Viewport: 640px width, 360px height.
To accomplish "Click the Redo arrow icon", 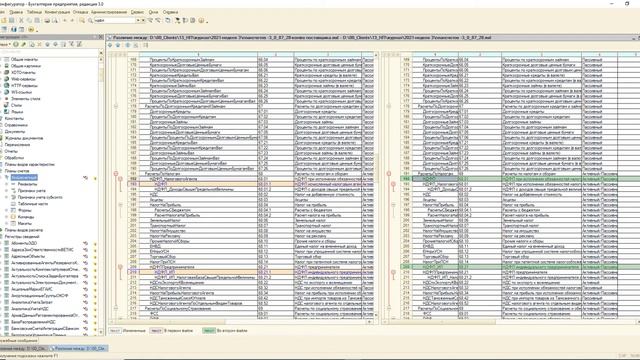I will point(72,20).
